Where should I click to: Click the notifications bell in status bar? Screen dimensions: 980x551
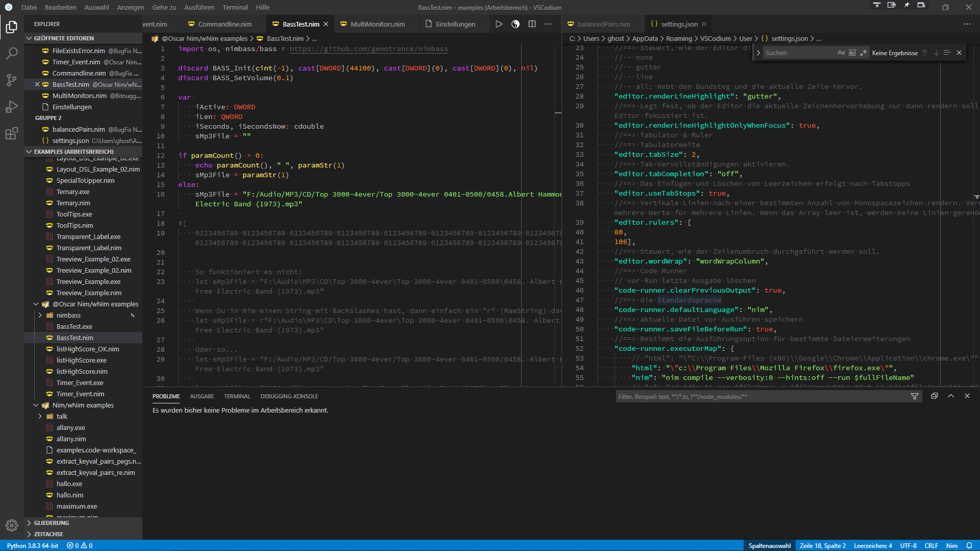point(969,545)
